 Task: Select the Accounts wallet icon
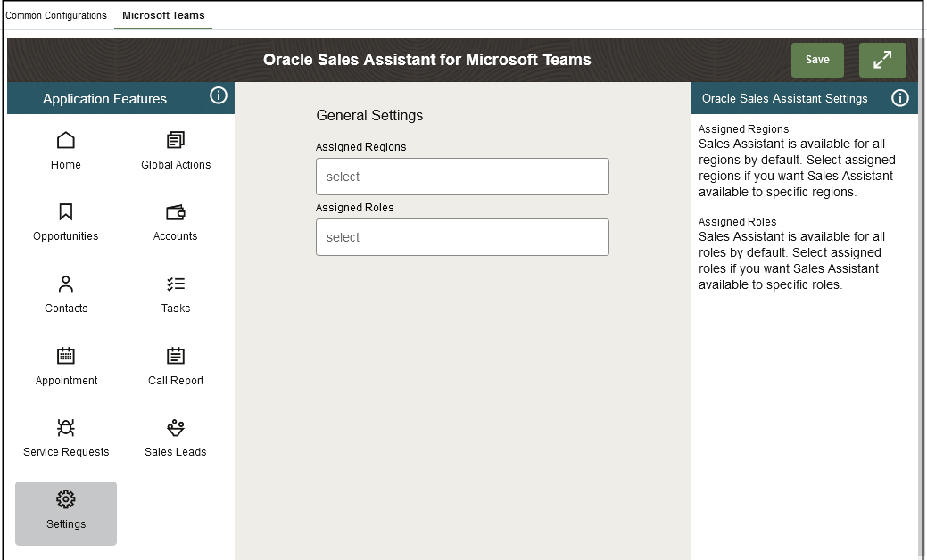[176, 211]
